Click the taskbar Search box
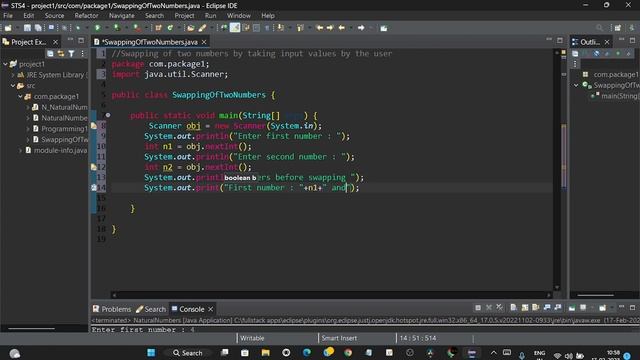 (187, 353)
